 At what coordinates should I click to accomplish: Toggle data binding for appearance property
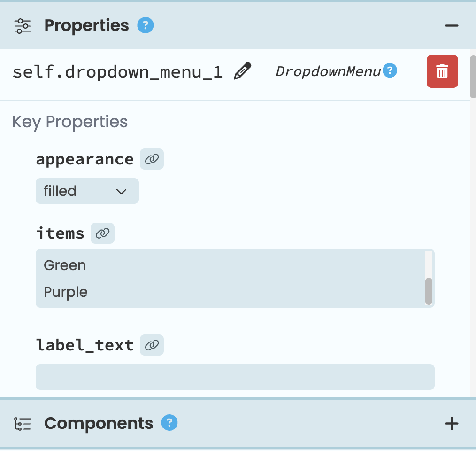point(152,159)
